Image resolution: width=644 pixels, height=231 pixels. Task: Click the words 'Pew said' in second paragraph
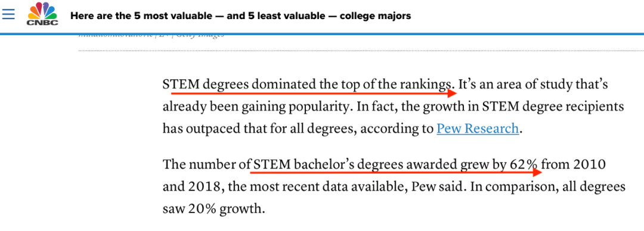(438, 187)
